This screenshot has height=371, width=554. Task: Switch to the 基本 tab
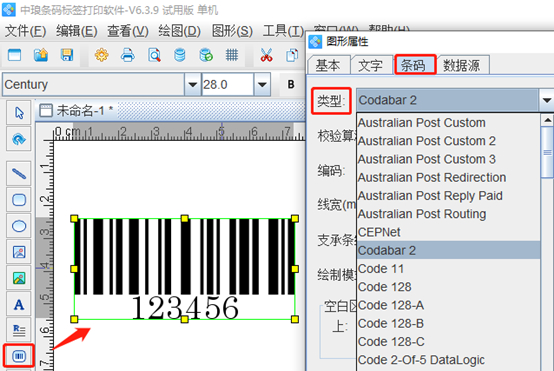click(x=329, y=65)
